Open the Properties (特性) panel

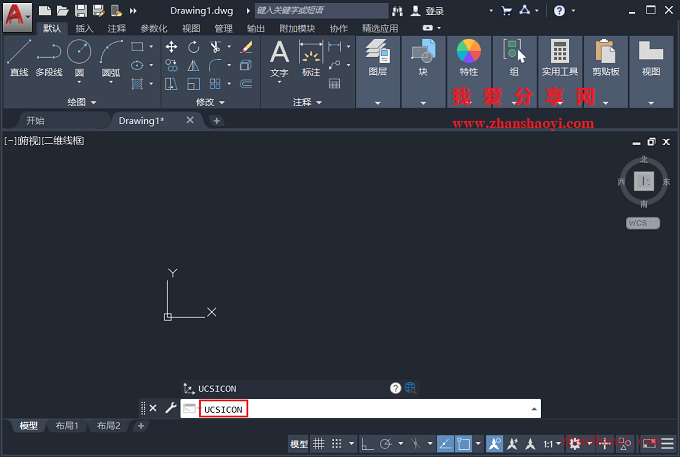pos(469,72)
